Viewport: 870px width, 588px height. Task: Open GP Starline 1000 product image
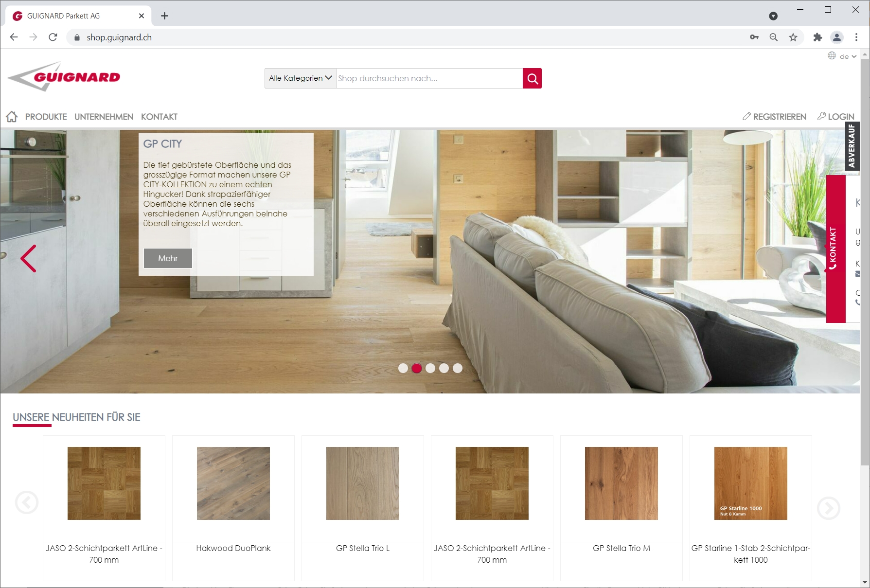point(751,483)
